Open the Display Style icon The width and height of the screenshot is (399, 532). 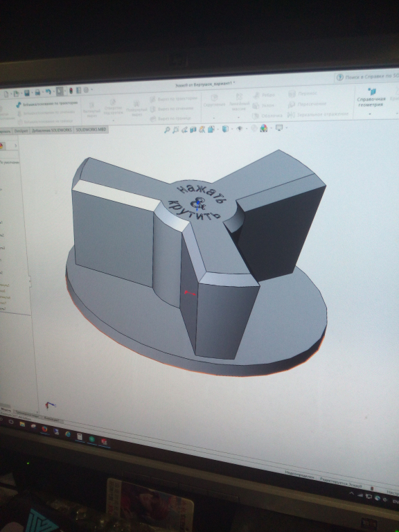coord(225,129)
